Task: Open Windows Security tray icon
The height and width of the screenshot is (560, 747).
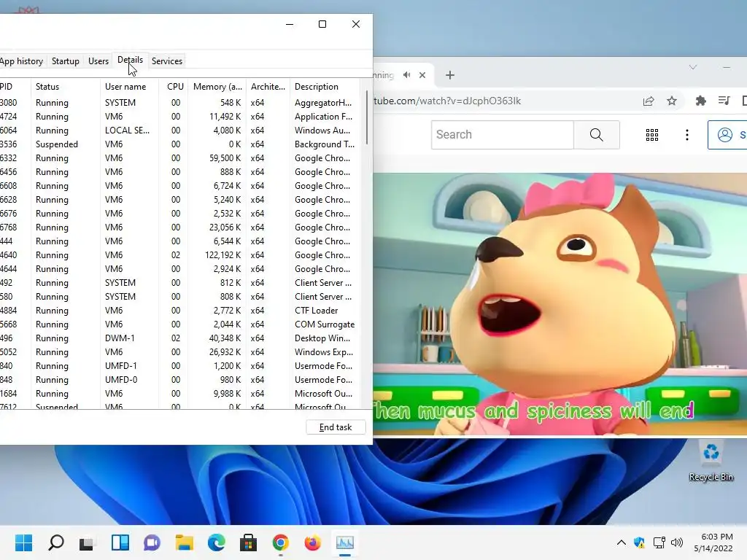Action: click(x=639, y=542)
